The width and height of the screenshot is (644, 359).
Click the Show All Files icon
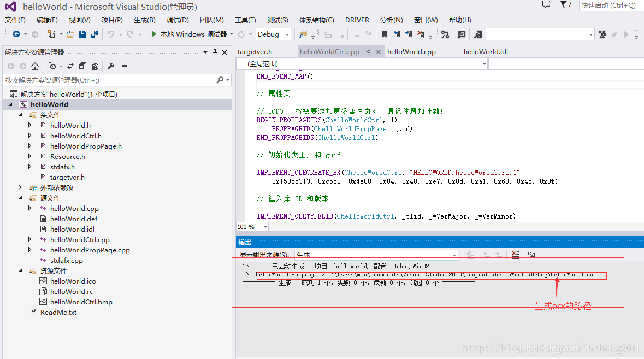coord(94,66)
